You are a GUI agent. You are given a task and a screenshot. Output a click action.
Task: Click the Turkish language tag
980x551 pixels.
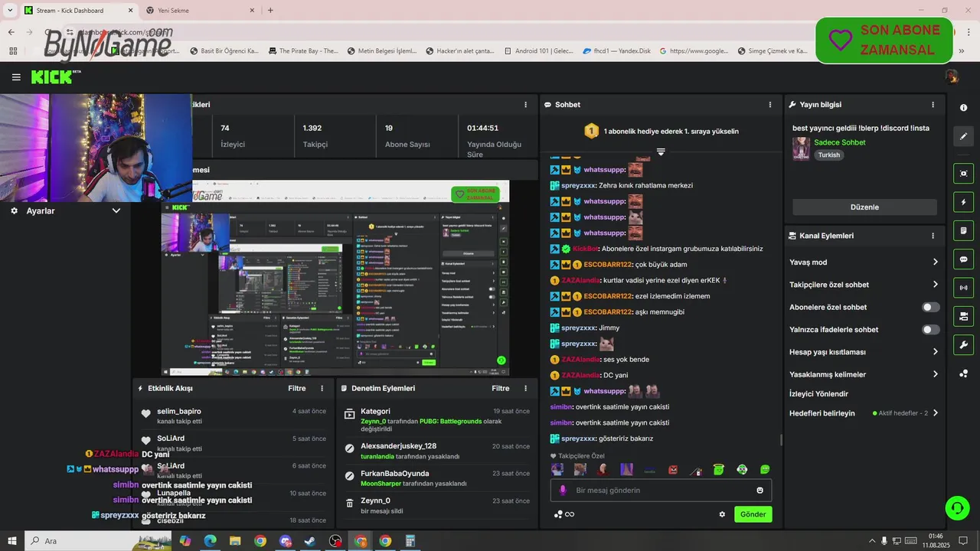coord(828,155)
